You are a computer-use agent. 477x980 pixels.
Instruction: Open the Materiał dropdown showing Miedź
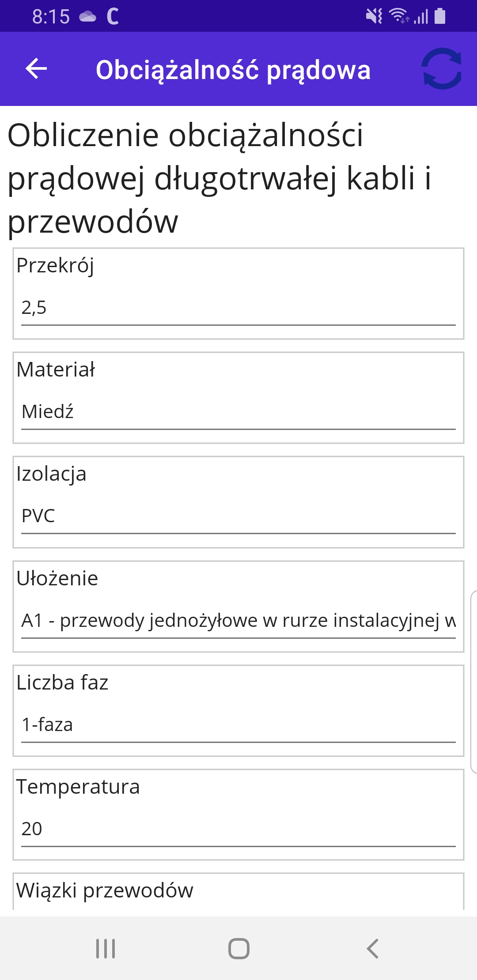click(238, 412)
